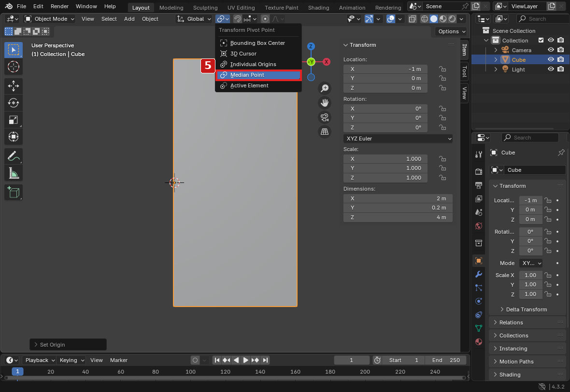Select the Cursor tool in left toolbar

(x=14, y=67)
